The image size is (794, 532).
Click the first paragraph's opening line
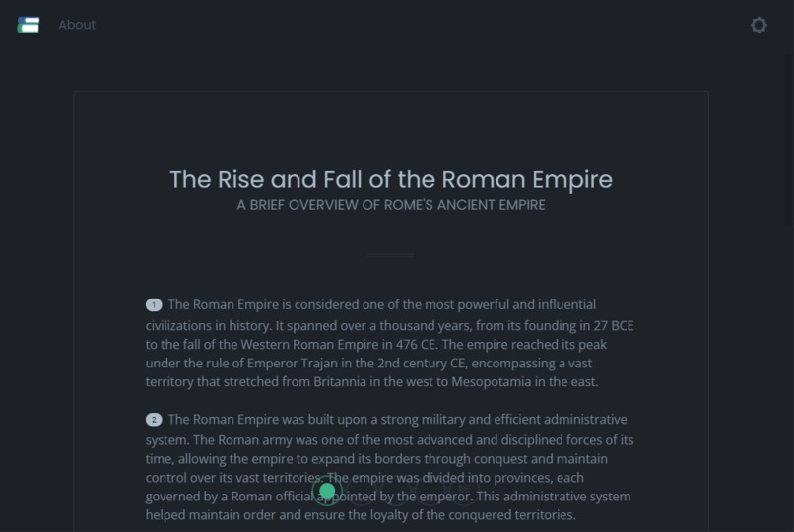pos(382,304)
